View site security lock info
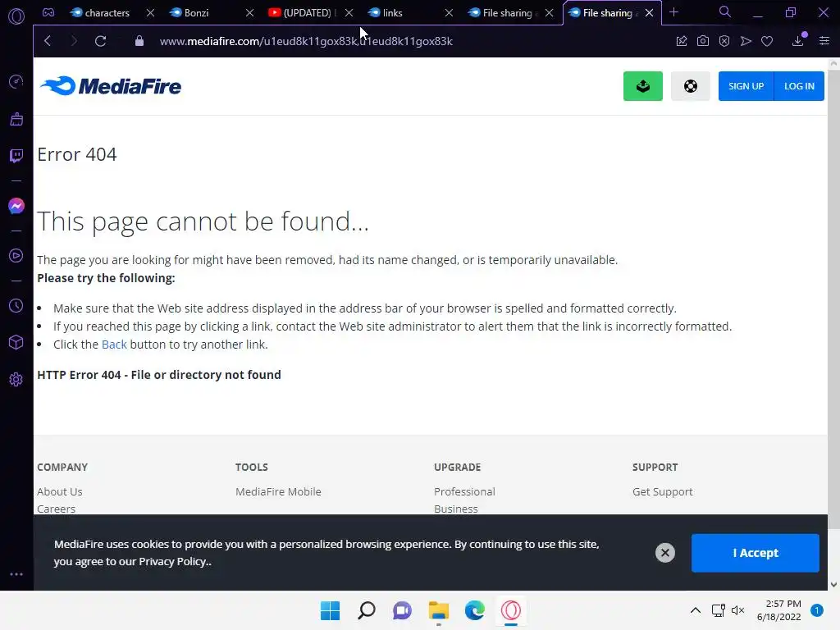This screenshot has width=840, height=630. (x=139, y=41)
